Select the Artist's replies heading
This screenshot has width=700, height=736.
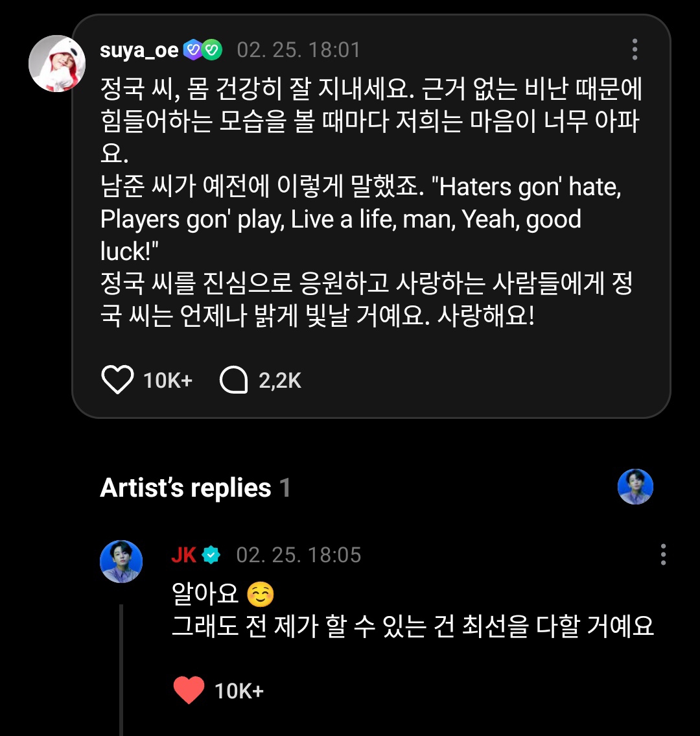(185, 488)
